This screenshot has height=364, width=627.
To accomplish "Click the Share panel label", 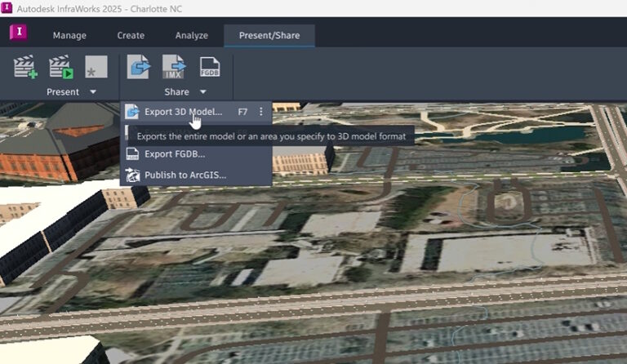I will click(176, 92).
